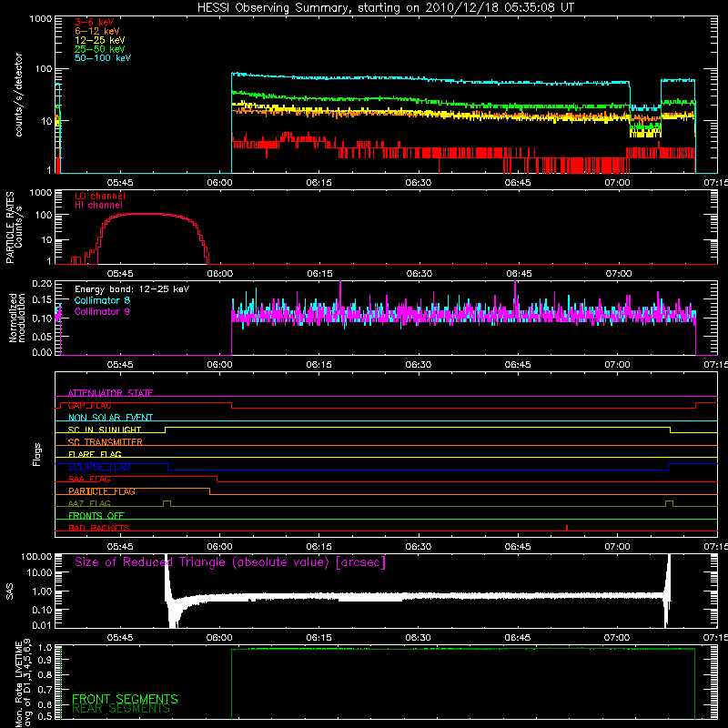Select the Collimator 9 legend label
Viewport: 728px width, 728px height.
pos(102,311)
